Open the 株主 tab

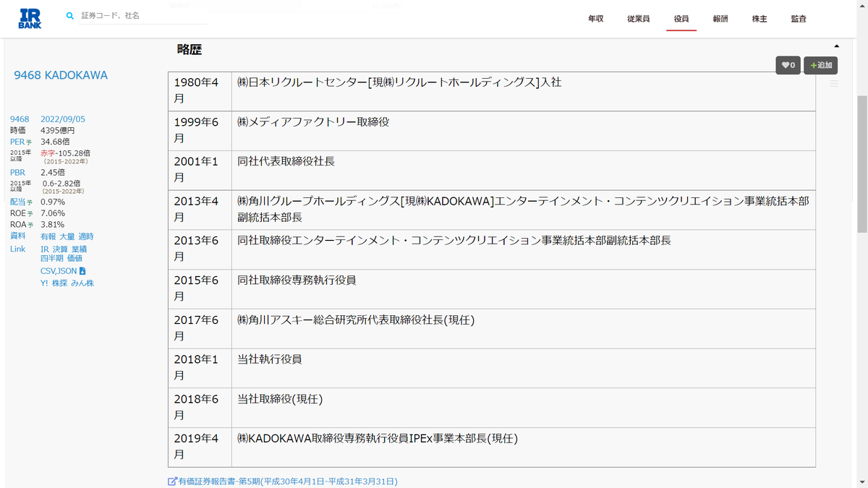point(759,19)
